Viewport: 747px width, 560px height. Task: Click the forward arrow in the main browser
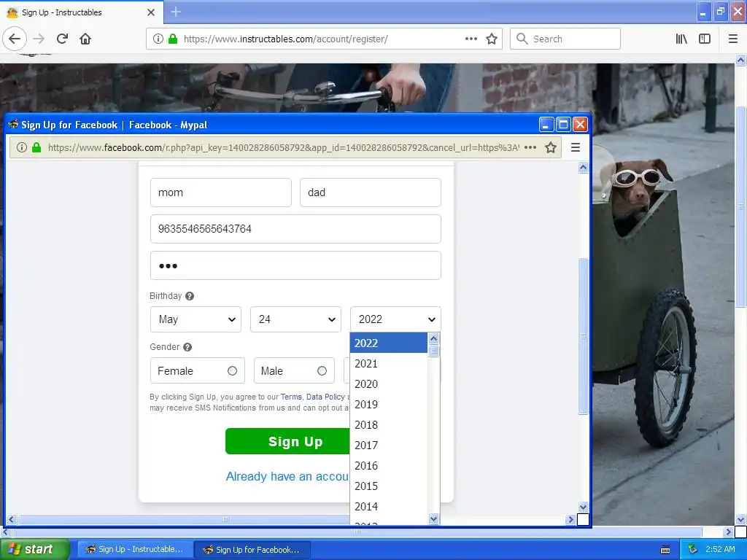point(39,39)
